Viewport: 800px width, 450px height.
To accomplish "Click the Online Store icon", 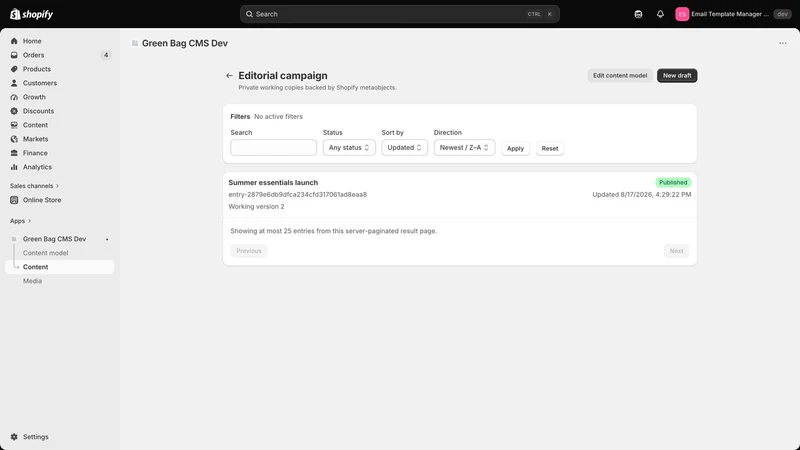I will tap(14, 200).
